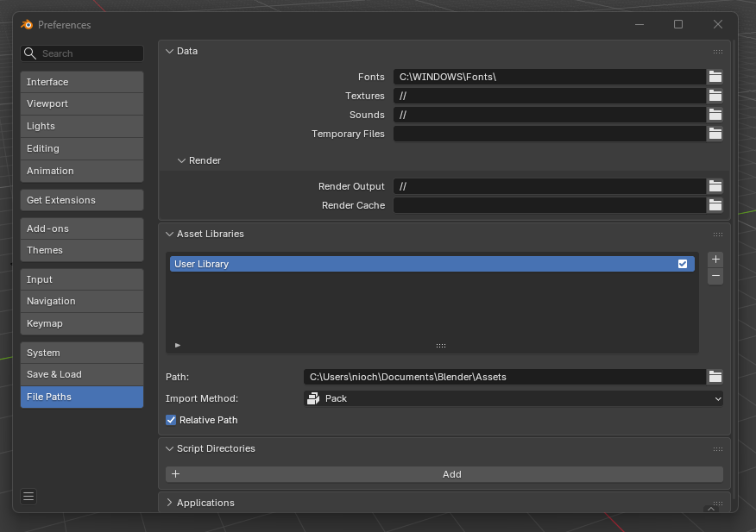Open the Themes section
This screenshot has width=756, height=532.
[82, 251]
